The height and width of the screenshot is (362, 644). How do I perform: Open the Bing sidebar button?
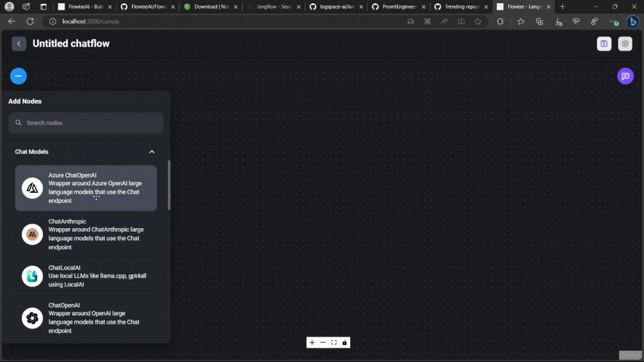click(633, 21)
